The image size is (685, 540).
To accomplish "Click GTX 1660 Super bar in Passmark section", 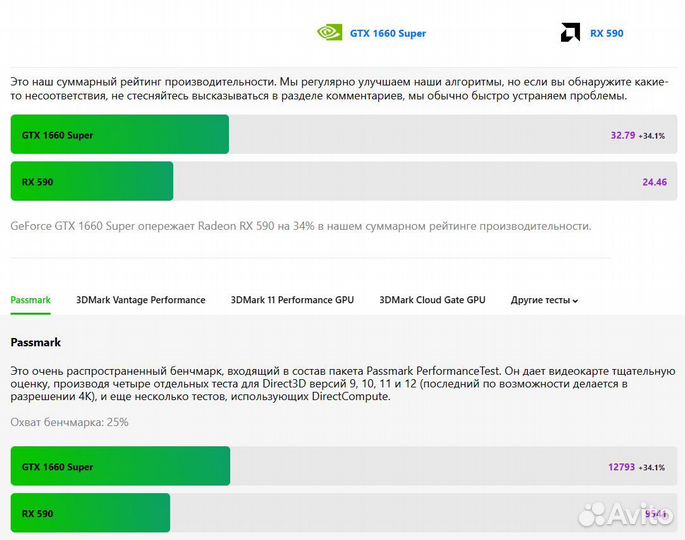I will tap(120, 467).
